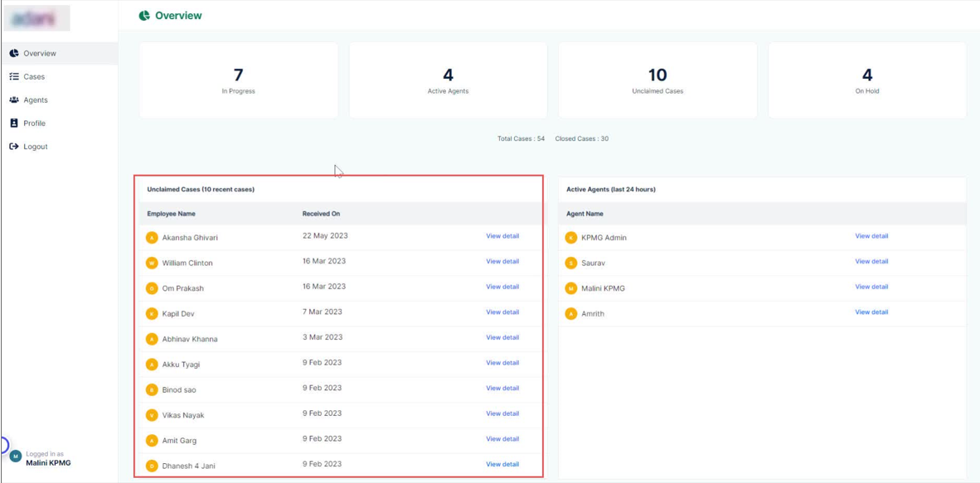Click the In Progress count card
Screen dimensions: 980x483
tap(239, 80)
